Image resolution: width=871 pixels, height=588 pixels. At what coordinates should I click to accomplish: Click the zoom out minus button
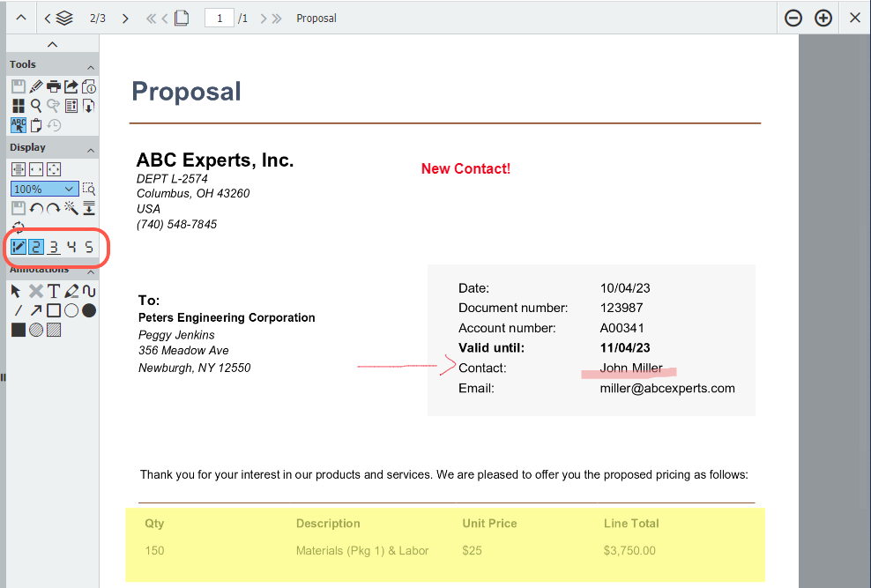[793, 18]
